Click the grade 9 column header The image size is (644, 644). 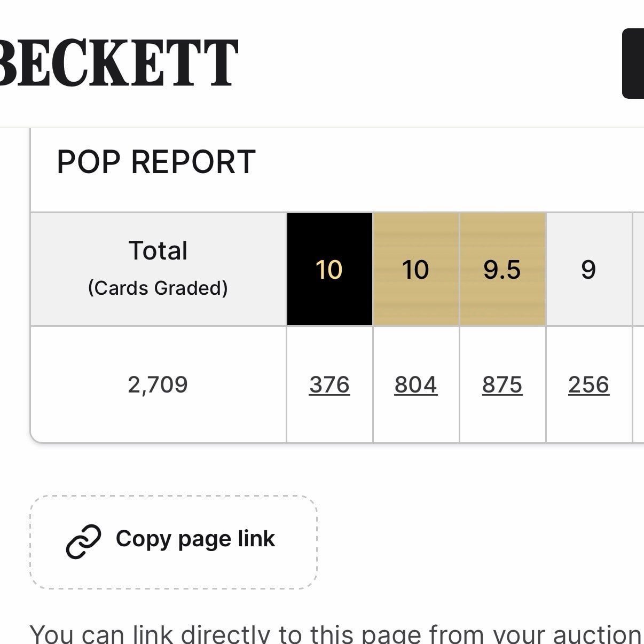(x=588, y=269)
